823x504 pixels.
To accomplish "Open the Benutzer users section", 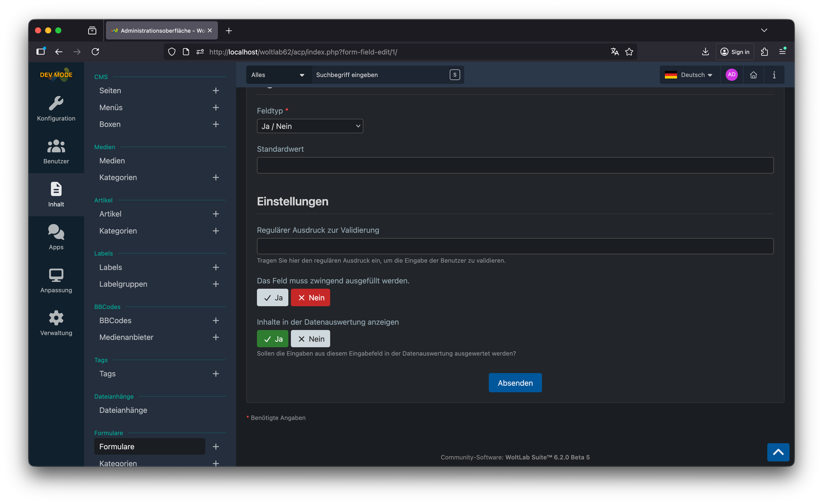I will coord(56,152).
